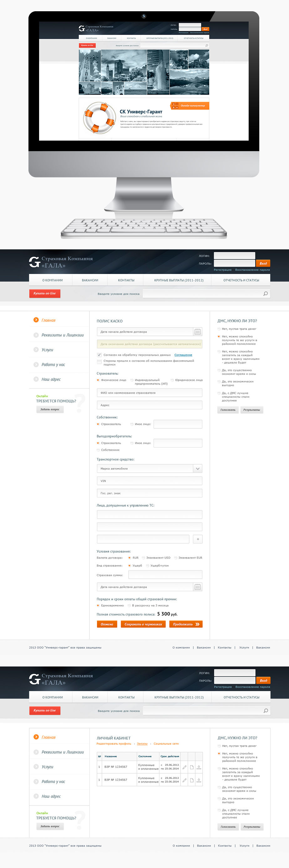Open Социальные сети link
Screen dimensions: 289x868
click(x=166, y=744)
